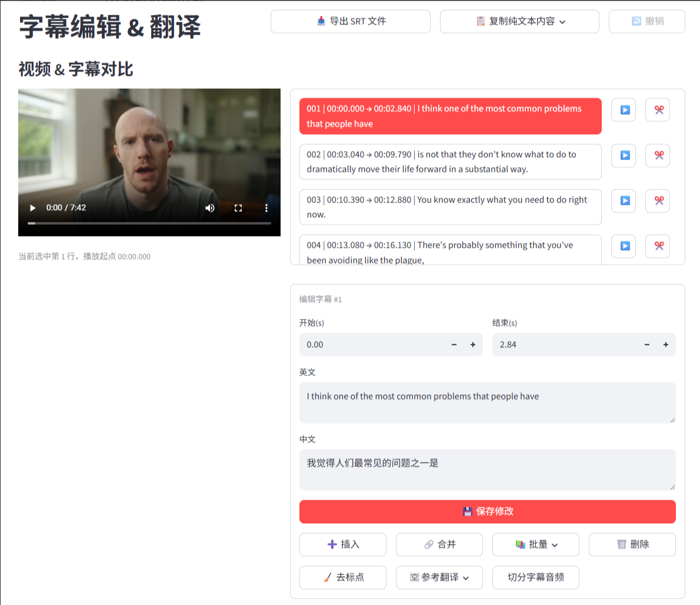The height and width of the screenshot is (605, 700).
Task: Select subtitle row 003
Action: [451, 207]
